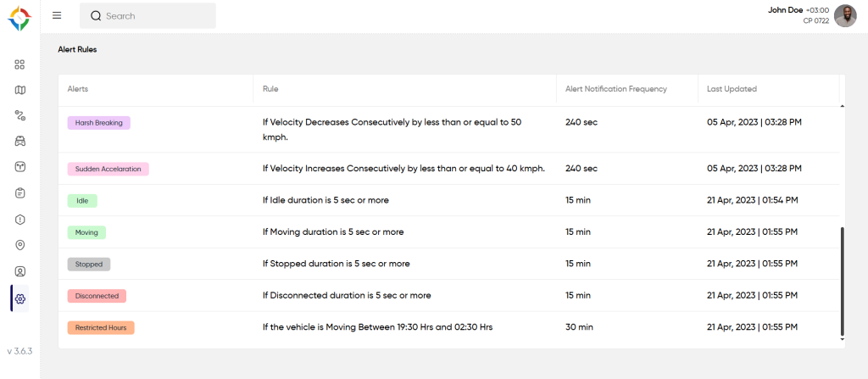Screen dimensions: 868x379
Task: Select the Disconnected alert row tag
Action: 97,296
